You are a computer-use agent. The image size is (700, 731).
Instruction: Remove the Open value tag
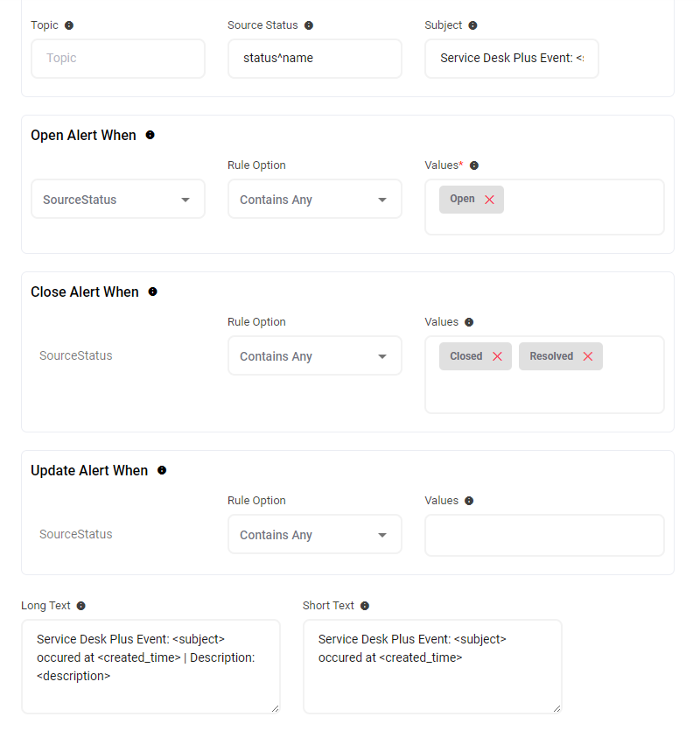[x=489, y=200]
